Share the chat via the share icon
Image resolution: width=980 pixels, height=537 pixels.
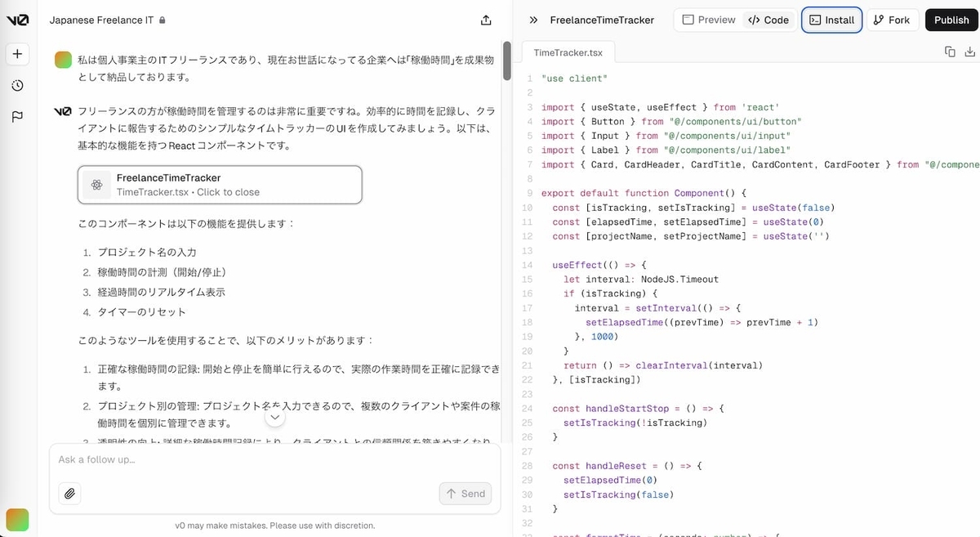pyautogui.click(x=485, y=20)
